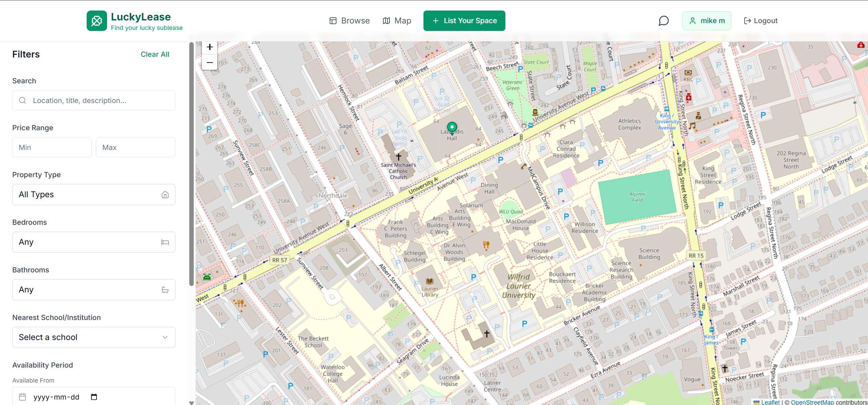Click the green listing marker on Lazaridis Hall

(452, 128)
